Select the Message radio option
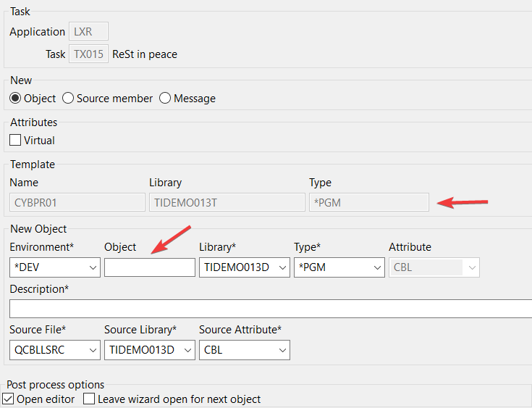Viewport: 532px width, 408px height. tap(165, 98)
